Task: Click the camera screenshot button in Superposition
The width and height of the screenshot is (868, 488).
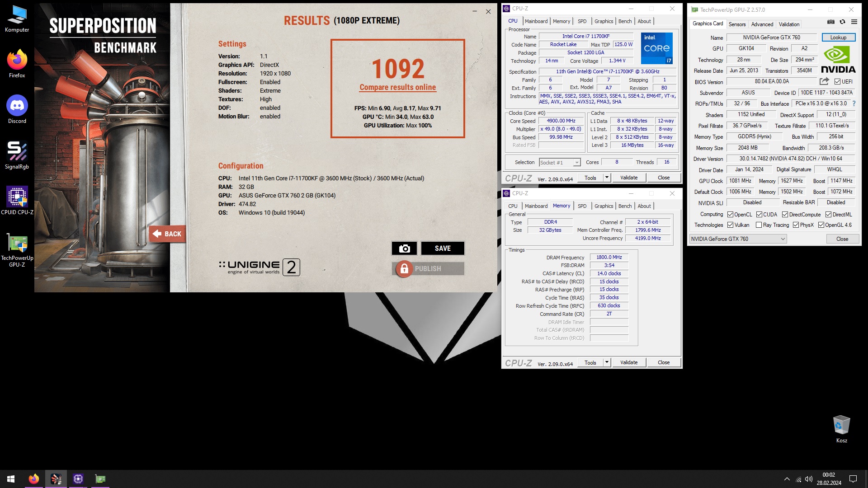Action: coord(404,248)
